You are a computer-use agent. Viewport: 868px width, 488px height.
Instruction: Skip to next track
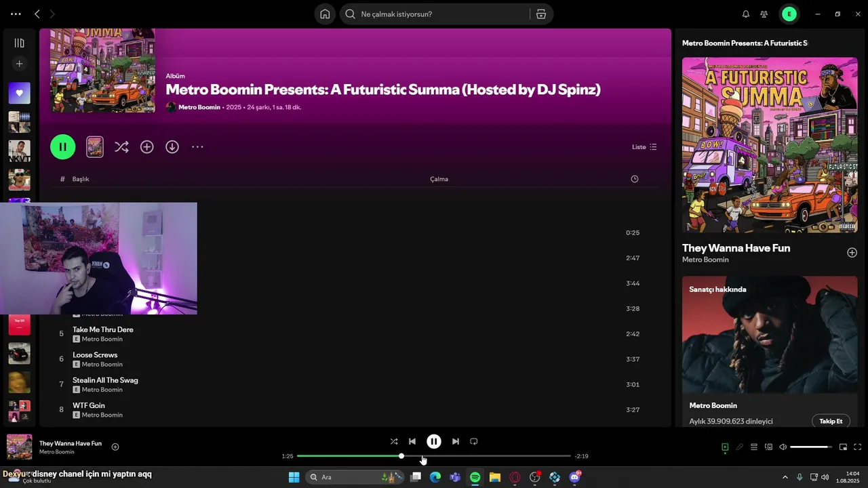click(456, 441)
